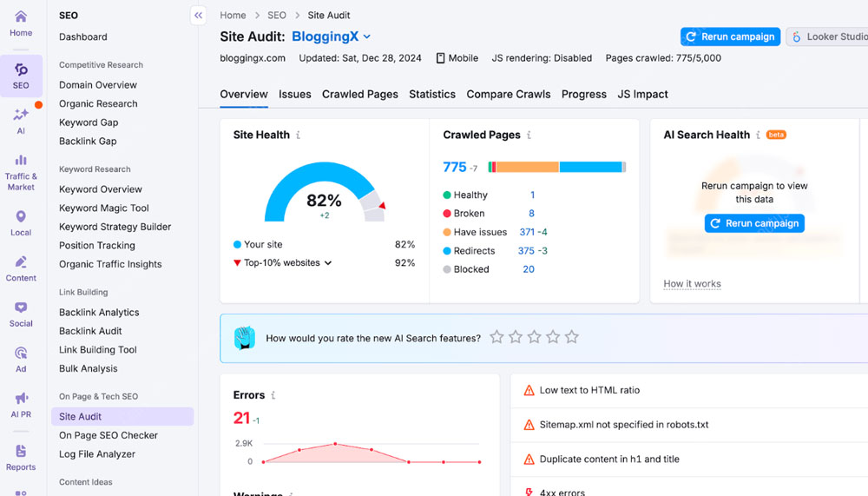Viewport: 868px width, 496px height.
Task: Open the Local section pin icon
Action: pos(21,223)
